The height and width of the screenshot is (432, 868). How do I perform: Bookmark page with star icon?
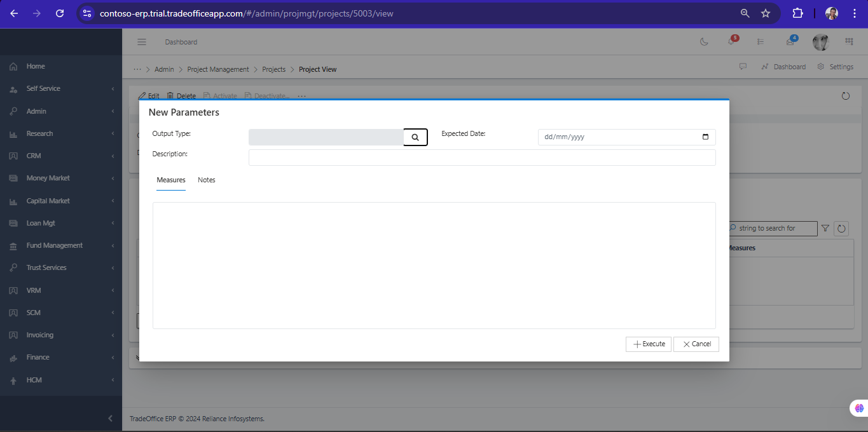(766, 13)
